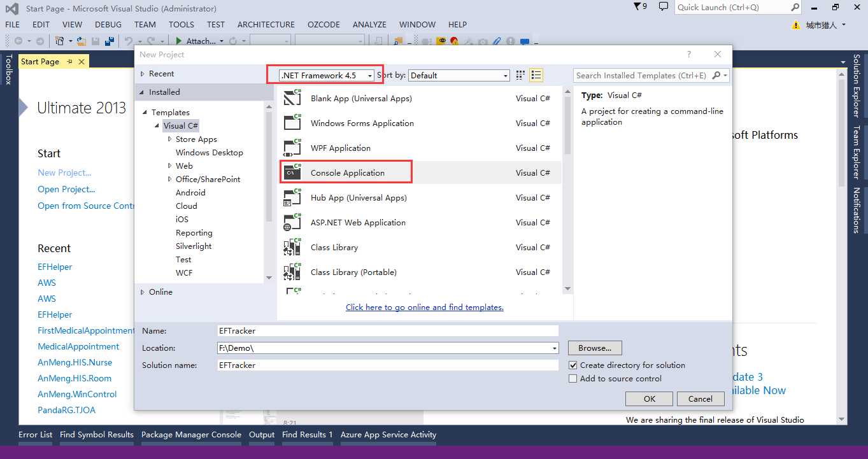Click the Blank App (Universal Apps) template icon

coord(292,98)
